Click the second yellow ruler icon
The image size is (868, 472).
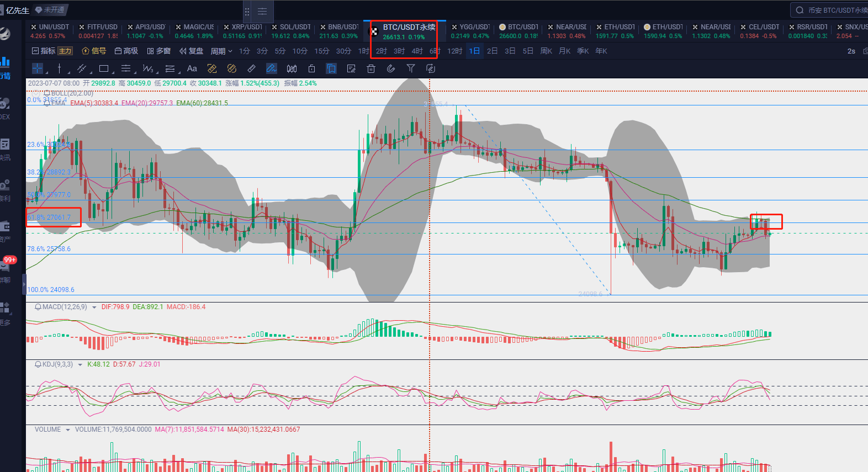pyautogui.click(x=232, y=68)
